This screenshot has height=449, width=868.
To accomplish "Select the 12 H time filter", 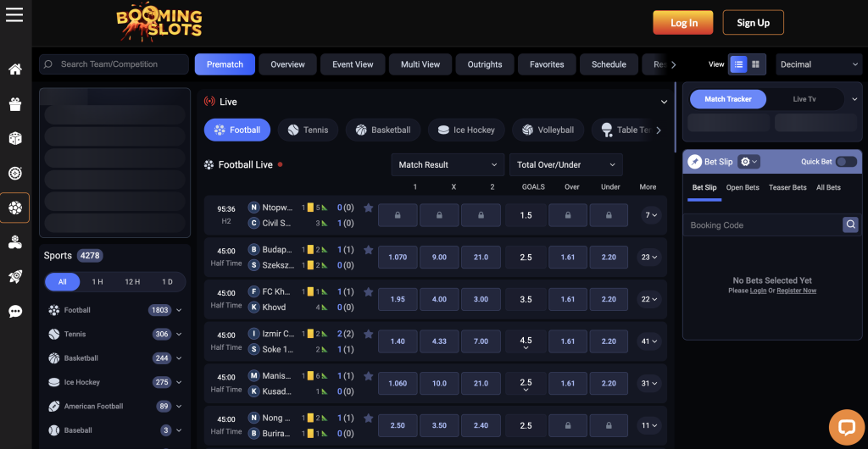I will (x=132, y=282).
